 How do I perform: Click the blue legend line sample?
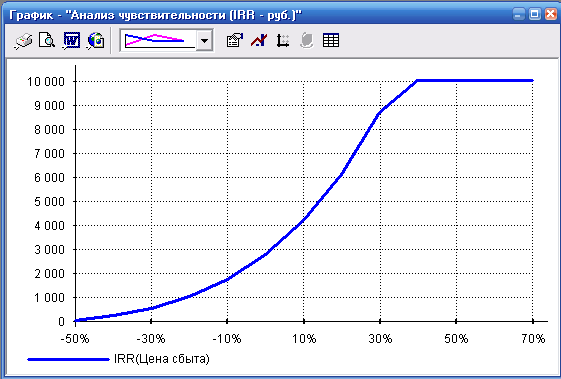[68, 359]
